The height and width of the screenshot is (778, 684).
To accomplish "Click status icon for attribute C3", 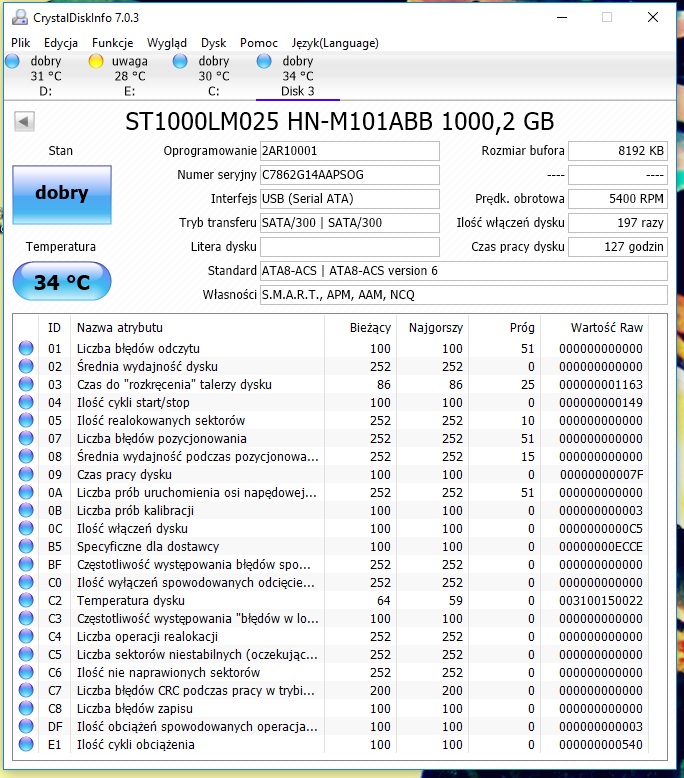I will pos(26,618).
